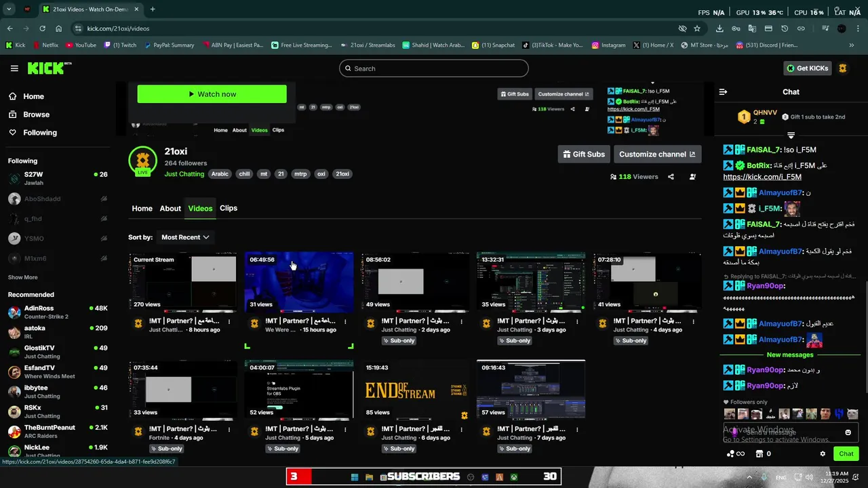This screenshot has width=868, height=488.
Task: Open profile avatar next to Get KICKs
Action: click(842, 68)
